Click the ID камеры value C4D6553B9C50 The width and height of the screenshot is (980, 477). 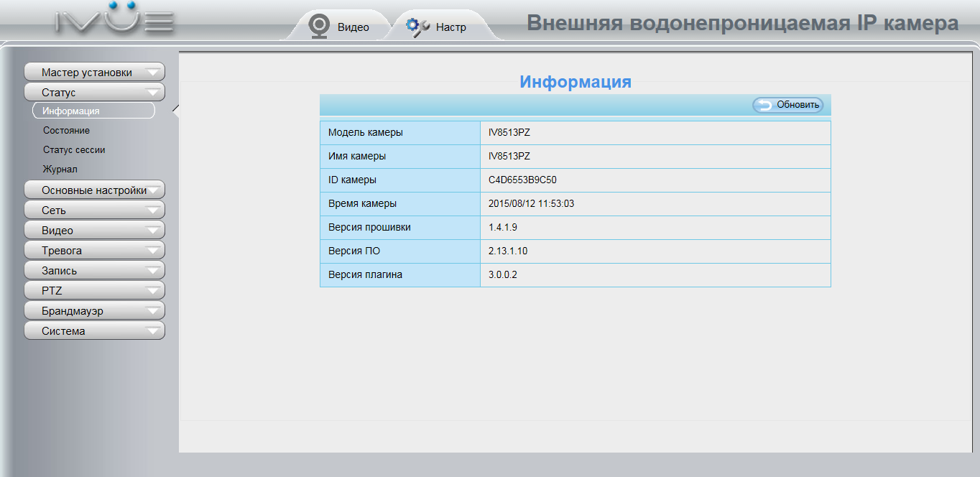522,180
